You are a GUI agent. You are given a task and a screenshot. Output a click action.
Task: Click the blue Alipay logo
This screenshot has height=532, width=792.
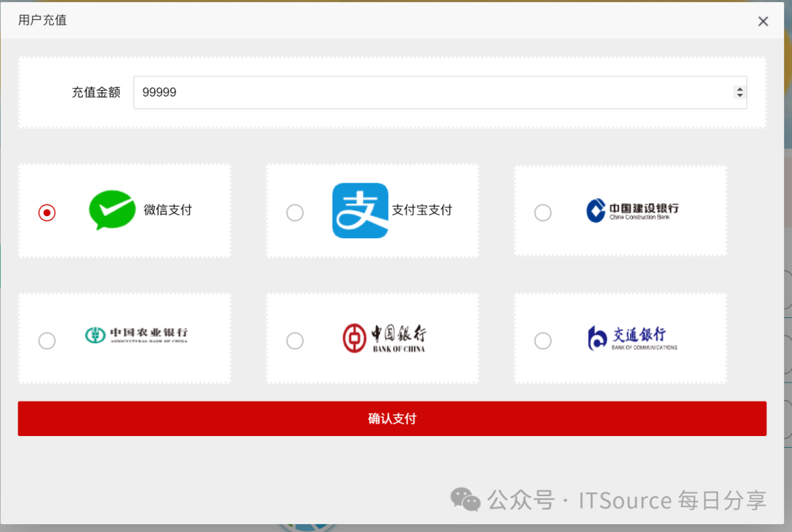tap(360, 210)
